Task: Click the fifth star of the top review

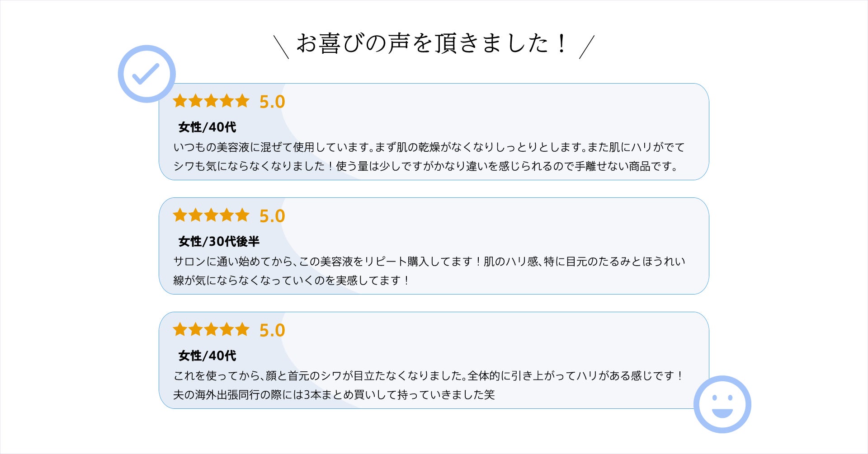Action: 242,101
